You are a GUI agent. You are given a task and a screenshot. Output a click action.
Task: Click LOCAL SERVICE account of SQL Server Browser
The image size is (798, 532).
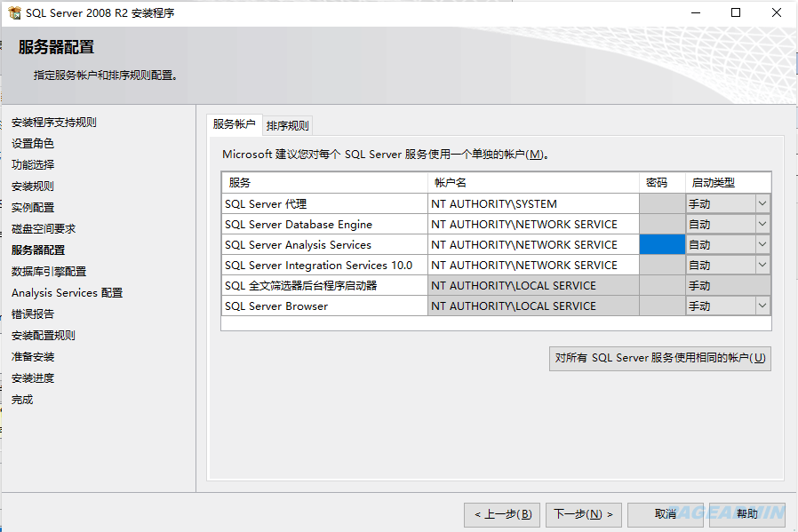[x=533, y=306]
